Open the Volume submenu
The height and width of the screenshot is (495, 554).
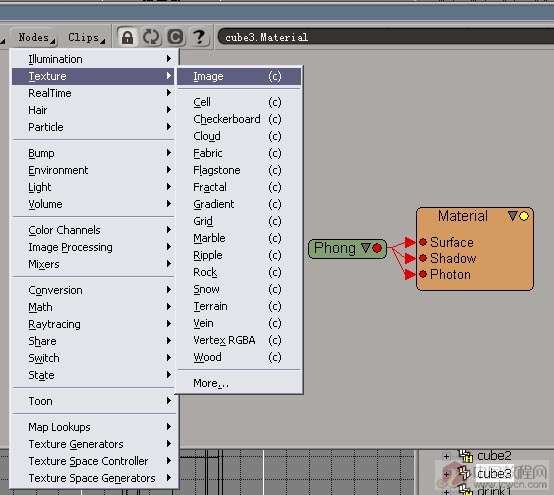click(x=94, y=204)
